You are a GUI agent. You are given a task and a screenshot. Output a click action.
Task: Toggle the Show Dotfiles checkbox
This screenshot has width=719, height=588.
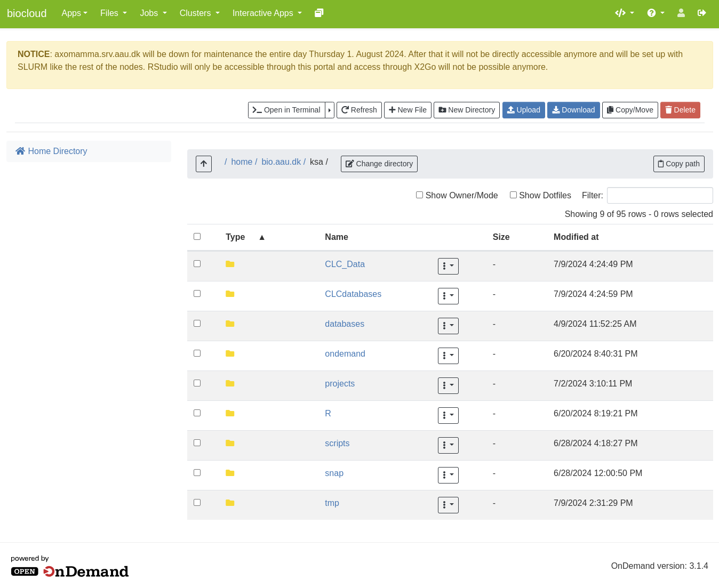coord(513,195)
